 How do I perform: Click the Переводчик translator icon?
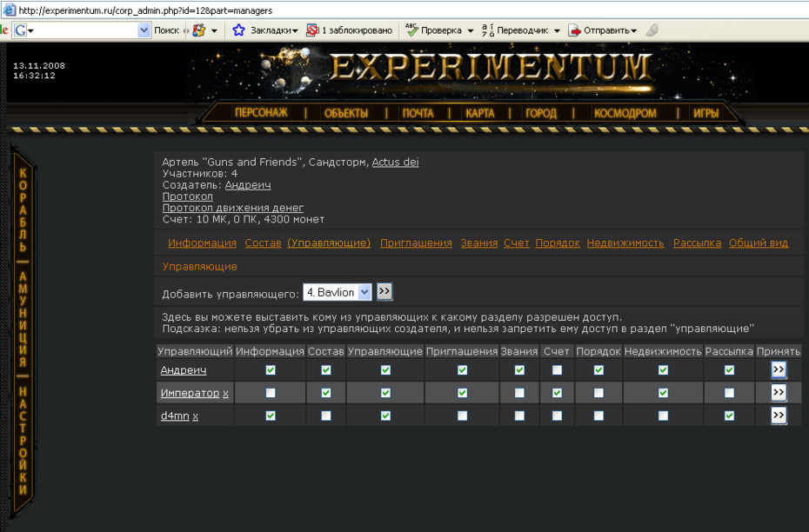point(487,30)
